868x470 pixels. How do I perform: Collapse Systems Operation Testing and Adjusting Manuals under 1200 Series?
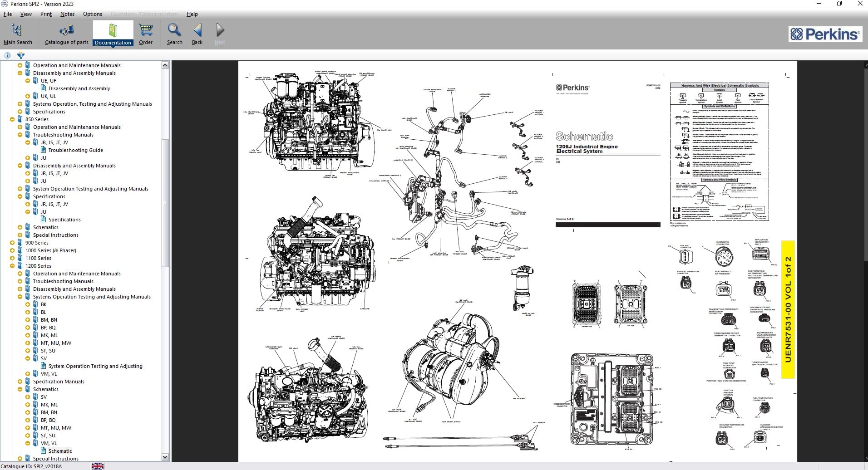click(20, 297)
